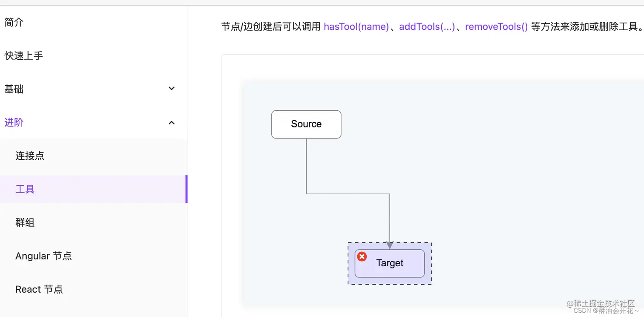
Task: Select the 基础 menu label
Action: point(14,89)
